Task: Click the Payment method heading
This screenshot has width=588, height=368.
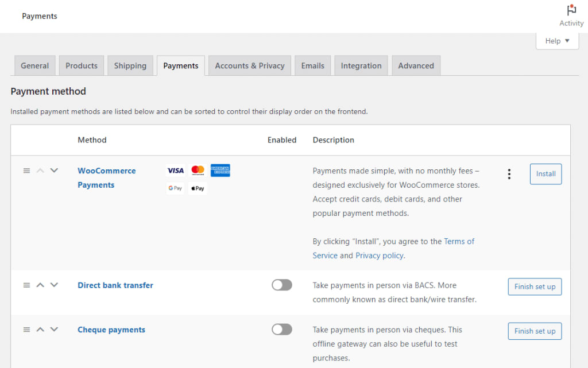Action: point(48,91)
